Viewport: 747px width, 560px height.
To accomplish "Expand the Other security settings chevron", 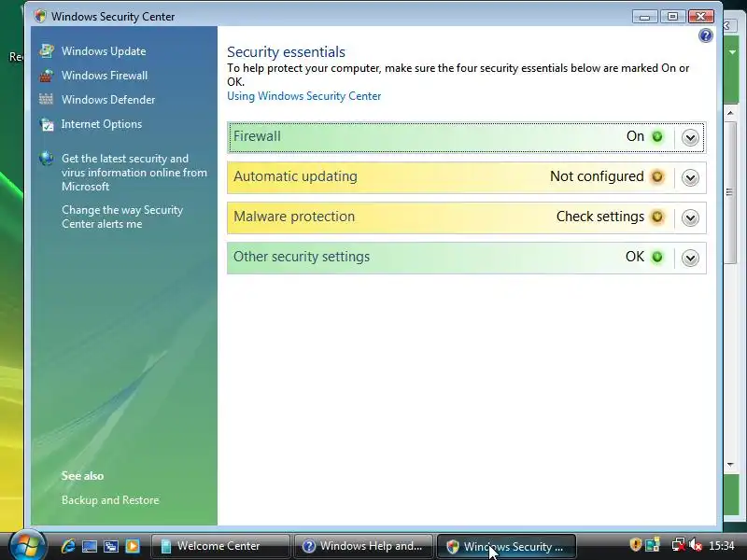I will (690, 258).
